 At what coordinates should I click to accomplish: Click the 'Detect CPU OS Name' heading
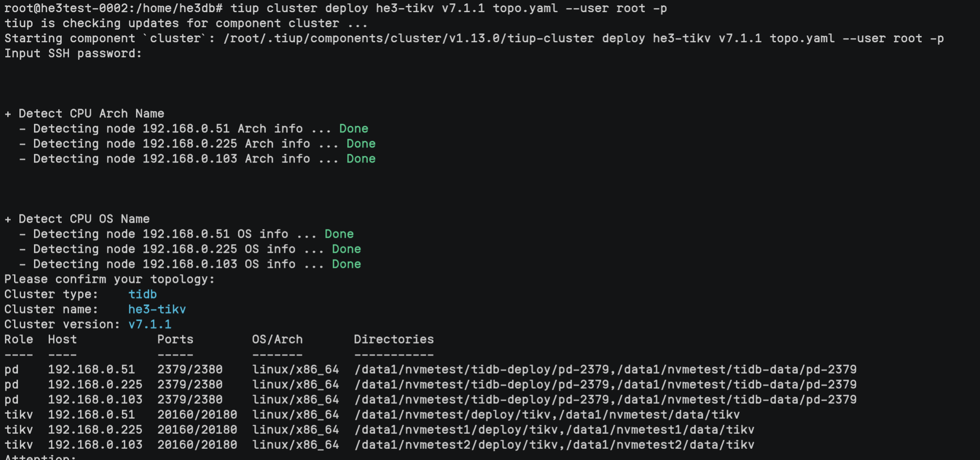pyautogui.click(x=84, y=219)
